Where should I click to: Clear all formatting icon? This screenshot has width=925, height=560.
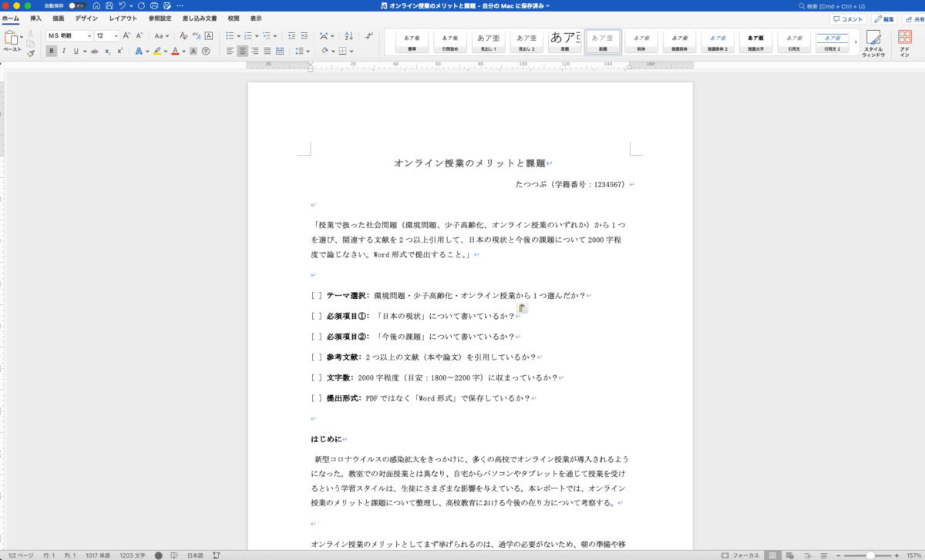tap(184, 35)
